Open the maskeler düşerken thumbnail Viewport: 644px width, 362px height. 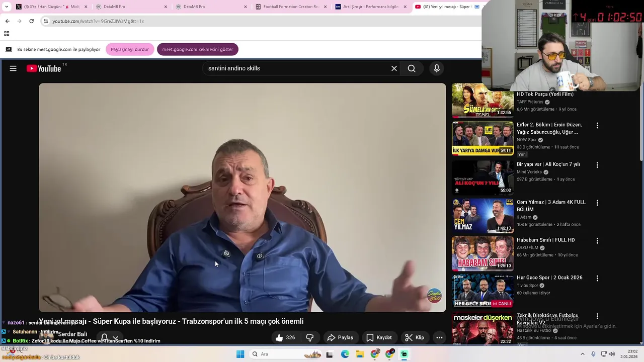pyautogui.click(x=482, y=328)
